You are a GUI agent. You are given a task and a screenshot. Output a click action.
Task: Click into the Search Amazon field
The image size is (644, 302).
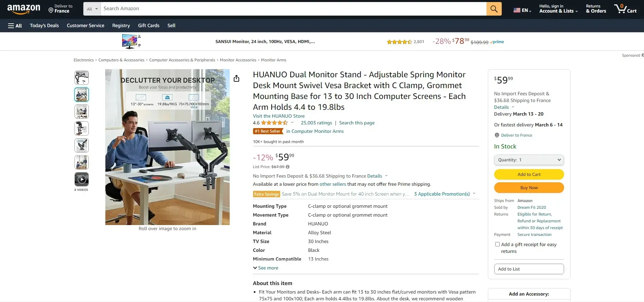point(293,9)
